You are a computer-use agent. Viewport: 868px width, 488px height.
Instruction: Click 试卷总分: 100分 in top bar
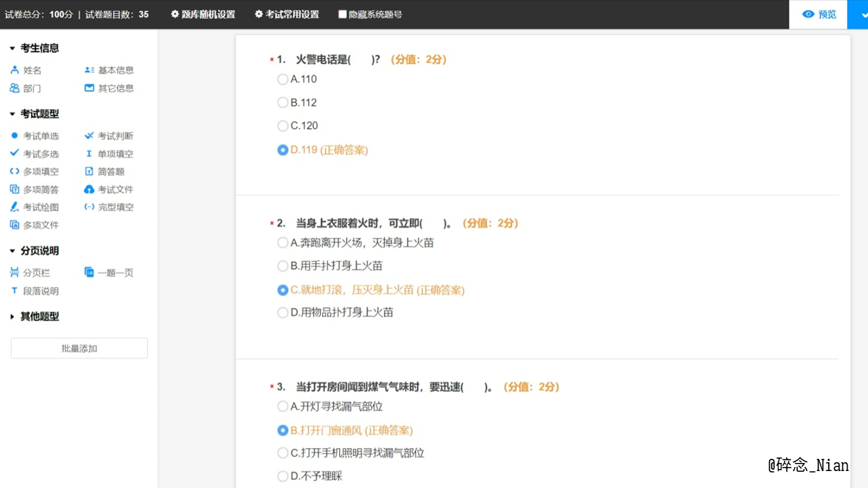[39, 14]
